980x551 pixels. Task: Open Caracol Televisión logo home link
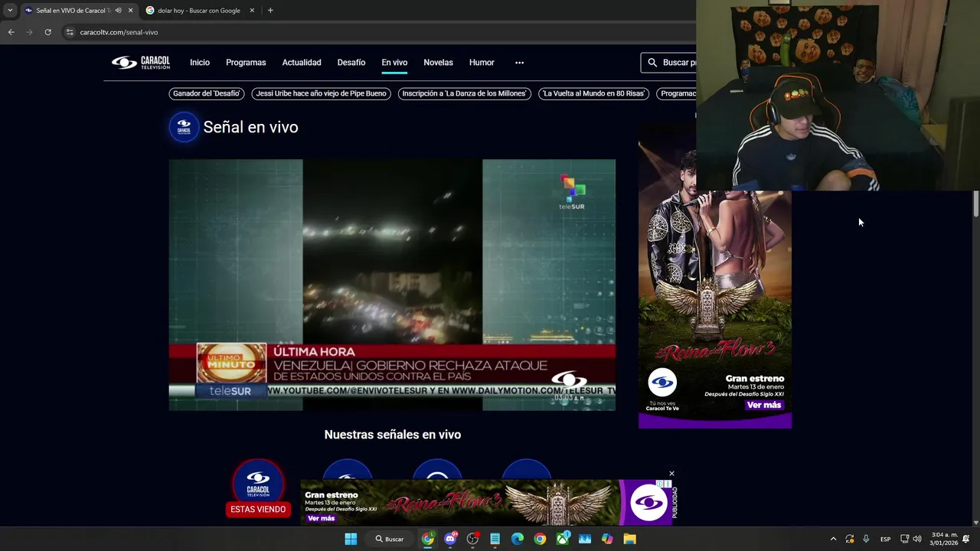pyautogui.click(x=141, y=63)
